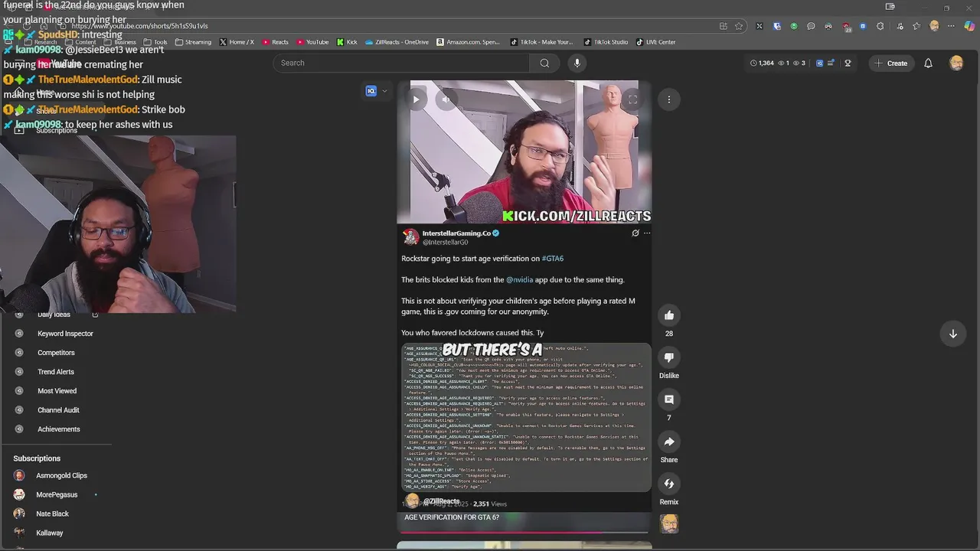Select Most Viewed in sidebar
The height and width of the screenshot is (551, 980).
57,391
